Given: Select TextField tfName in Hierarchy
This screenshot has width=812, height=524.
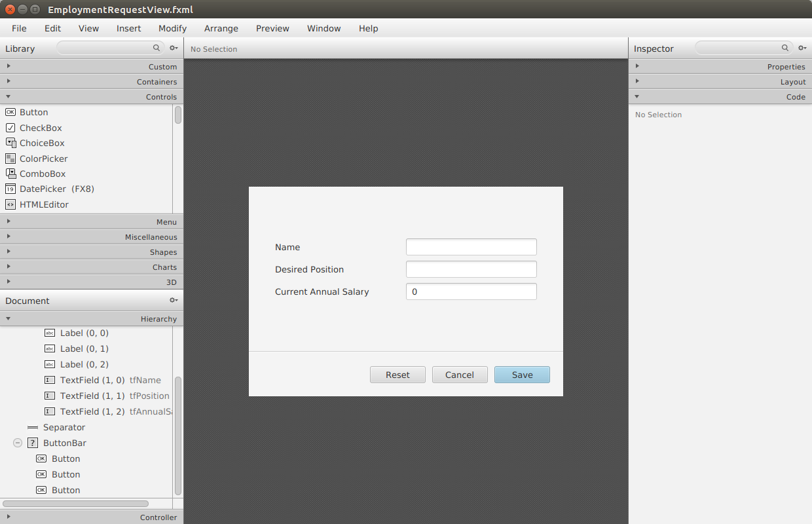Looking at the screenshot, I should coord(110,380).
